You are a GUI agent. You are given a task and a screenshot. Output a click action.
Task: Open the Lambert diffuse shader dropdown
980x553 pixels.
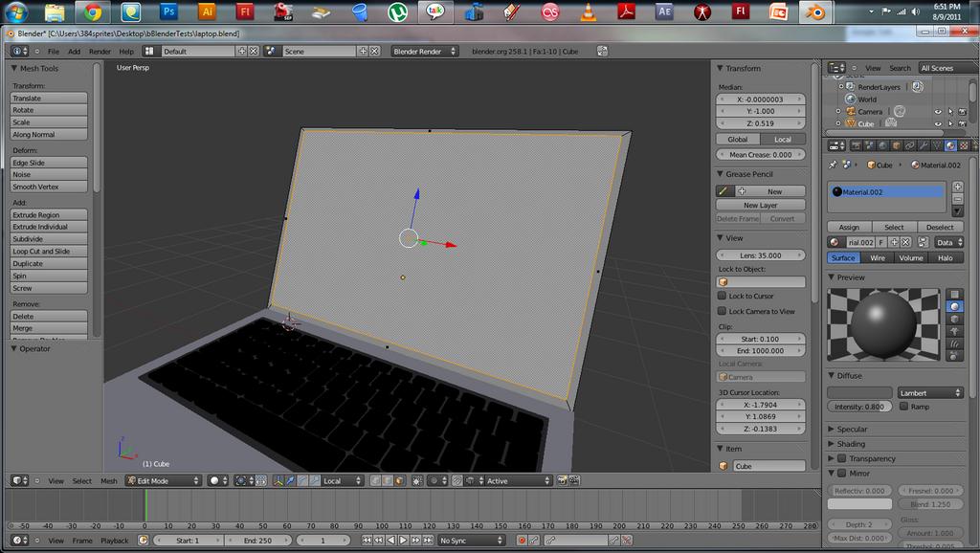930,392
